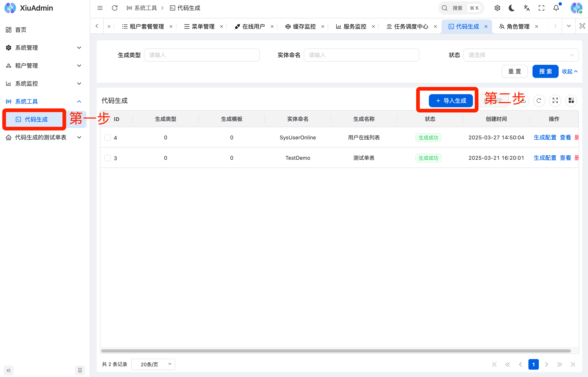Open the 状态 select dropdown
Image resolution: width=588 pixels, height=377 pixels.
point(521,55)
